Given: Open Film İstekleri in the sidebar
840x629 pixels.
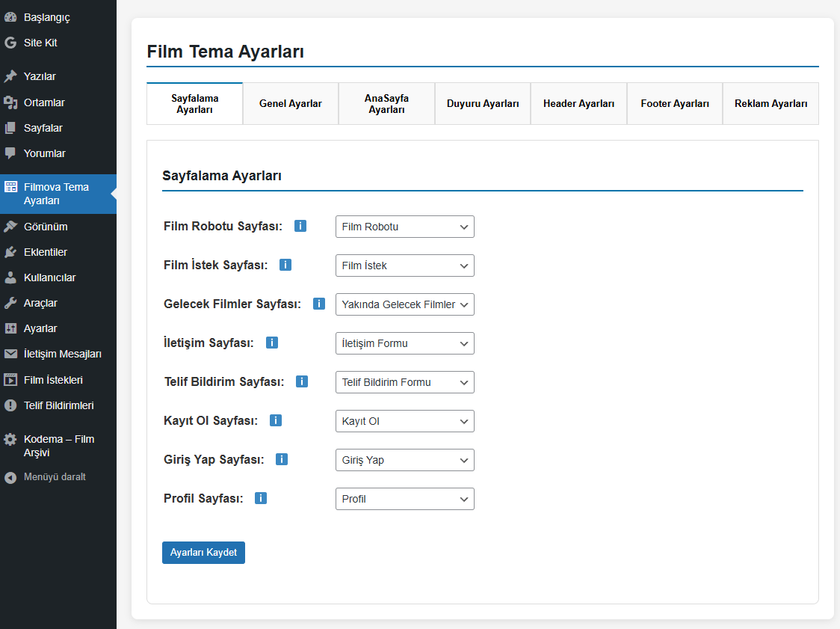Looking at the screenshot, I should click(x=52, y=380).
